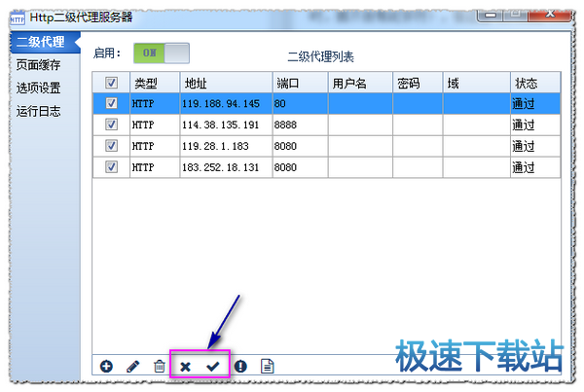Click the 状态 column header

pyautogui.click(x=535, y=83)
